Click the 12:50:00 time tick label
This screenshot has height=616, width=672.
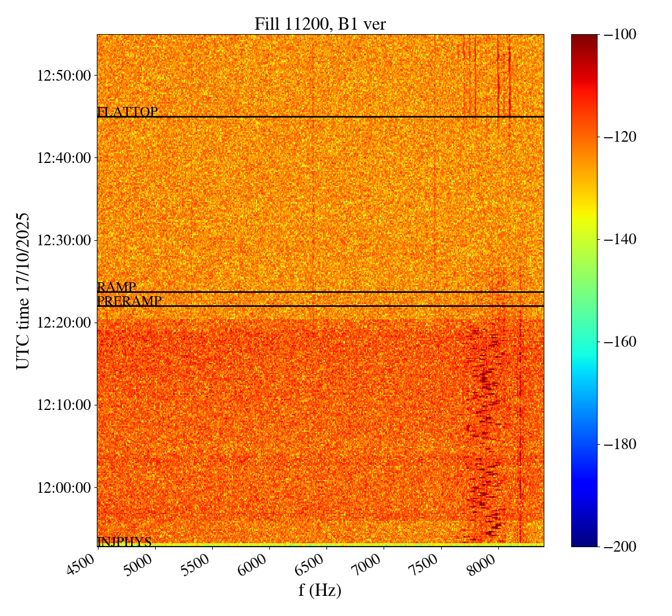(64, 76)
